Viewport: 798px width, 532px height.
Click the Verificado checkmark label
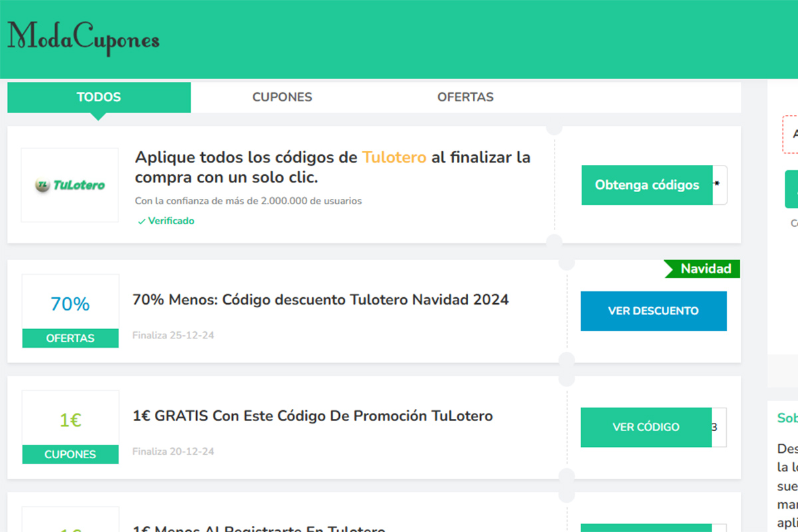(x=166, y=221)
